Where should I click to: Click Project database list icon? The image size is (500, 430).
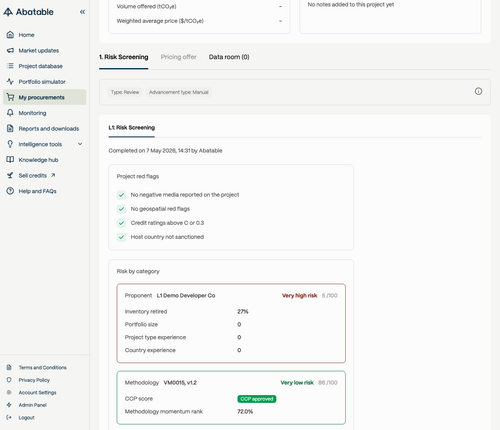tap(10, 66)
